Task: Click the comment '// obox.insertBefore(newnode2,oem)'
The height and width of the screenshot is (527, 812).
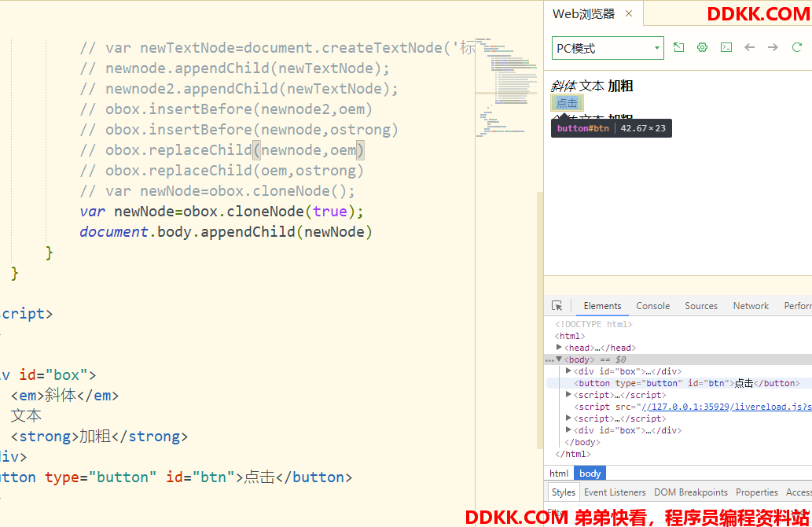Action: click(226, 109)
